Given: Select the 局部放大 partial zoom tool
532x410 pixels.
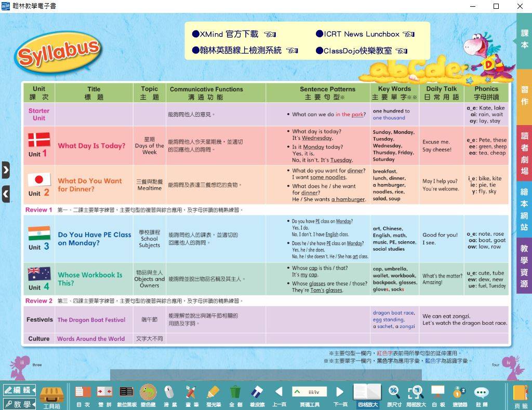Looking at the screenshot, I should (416, 396).
